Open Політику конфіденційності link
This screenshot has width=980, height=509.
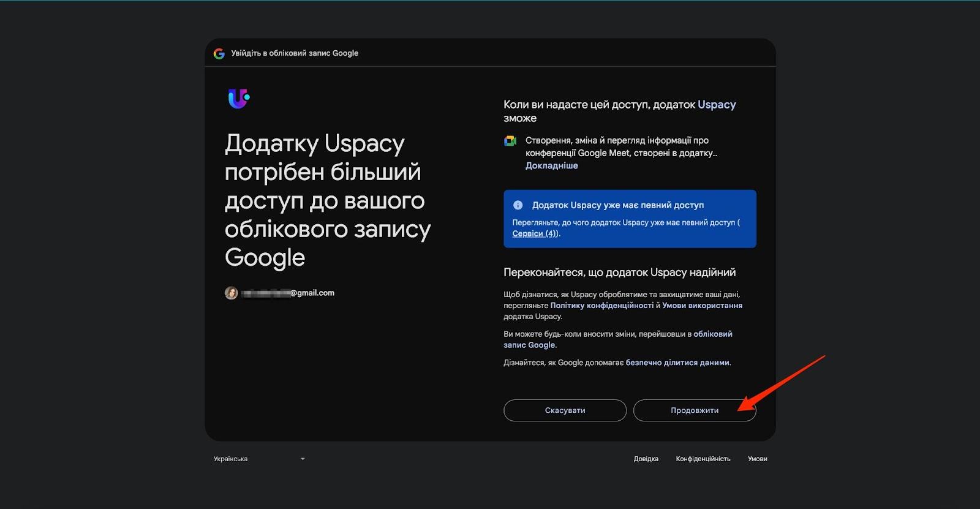(x=601, y=305)
